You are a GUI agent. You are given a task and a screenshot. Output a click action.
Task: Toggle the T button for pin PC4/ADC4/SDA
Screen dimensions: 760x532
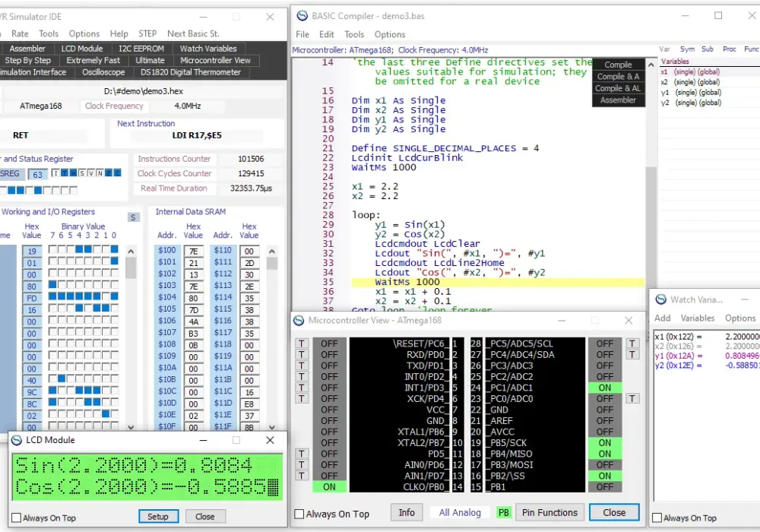point(632,355)
